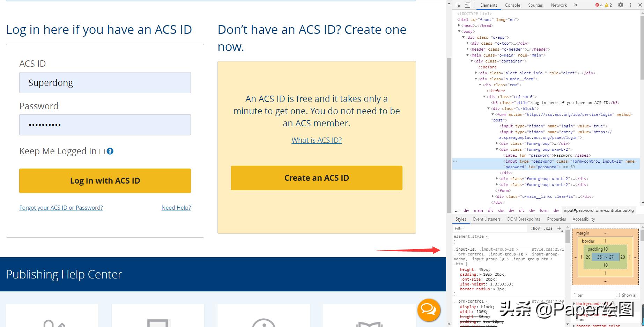Focus the Computed pane Filter box
This screenshot has width=644, height=327.
point(593,295)
